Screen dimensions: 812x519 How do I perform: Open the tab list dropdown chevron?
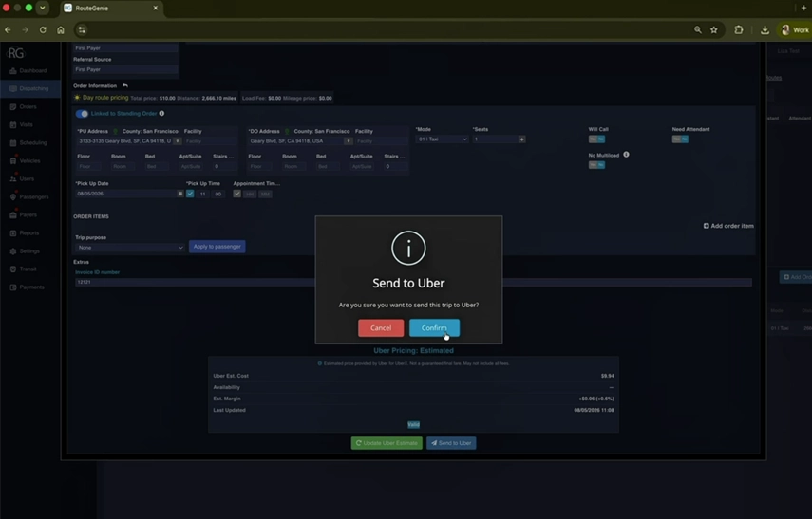pyautogui.click(x=43, y=8)
